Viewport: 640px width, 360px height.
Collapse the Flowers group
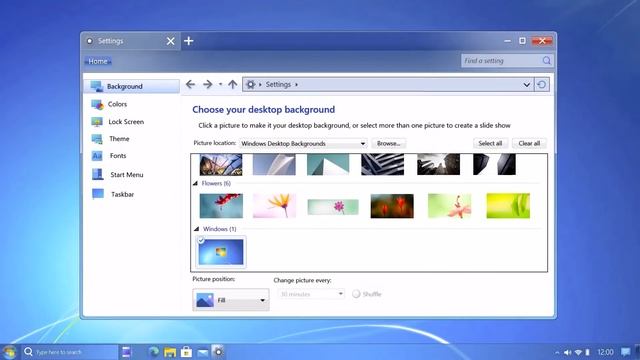pos(196,184)
